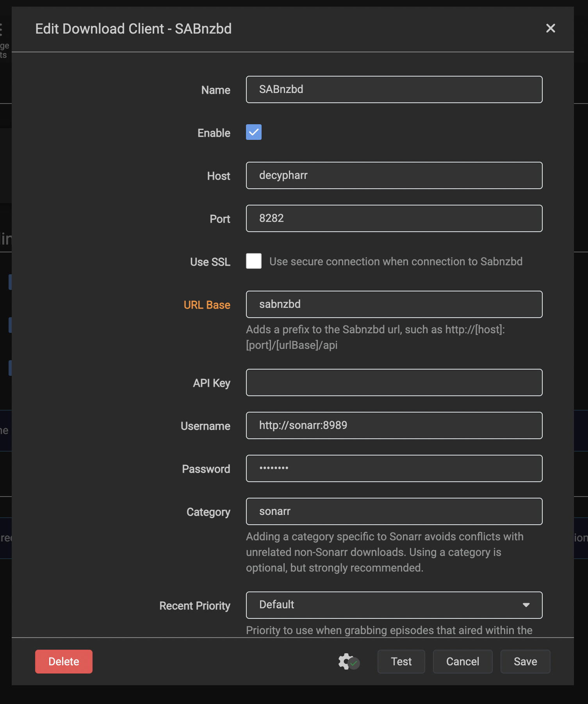Test the download client connection

(401, 661)
